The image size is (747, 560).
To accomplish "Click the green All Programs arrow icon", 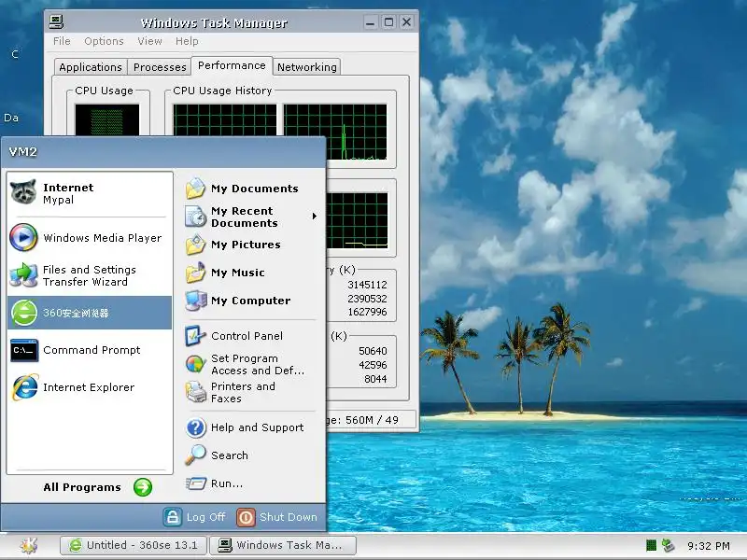I will (x=143, y=487).
